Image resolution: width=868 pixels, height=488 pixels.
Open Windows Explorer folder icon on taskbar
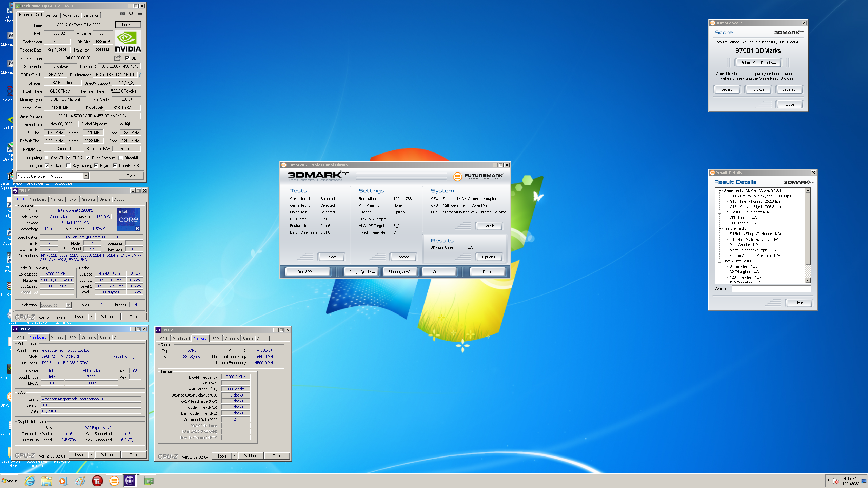point(46,481)
